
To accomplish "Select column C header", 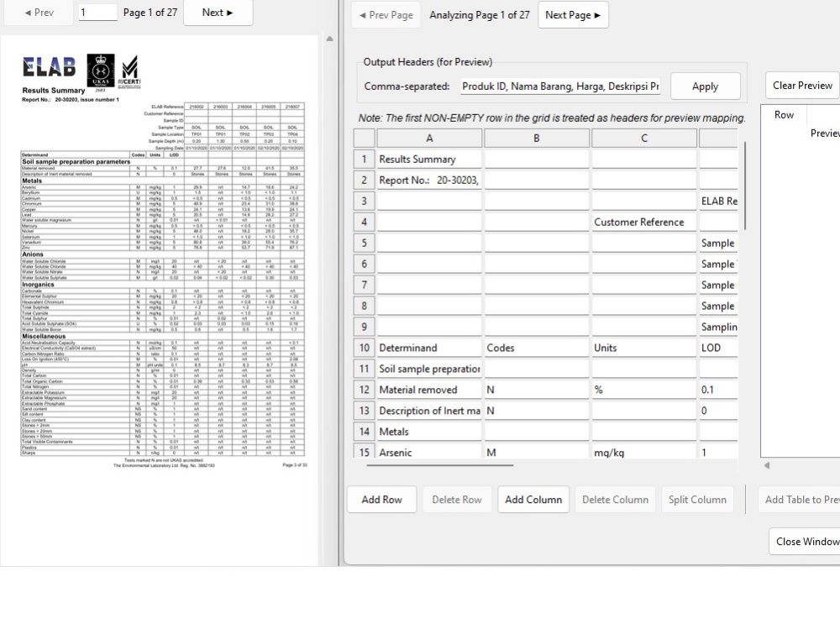I will [644, 139].
